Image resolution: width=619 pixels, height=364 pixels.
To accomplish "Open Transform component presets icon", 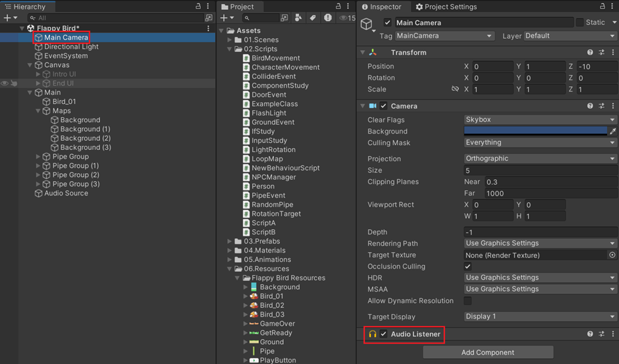I will [x=601, y=52].
